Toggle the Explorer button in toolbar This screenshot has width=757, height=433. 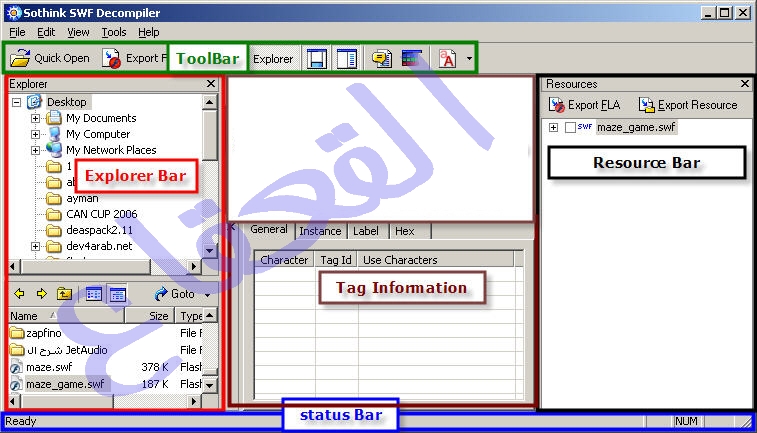pos(273,59)
